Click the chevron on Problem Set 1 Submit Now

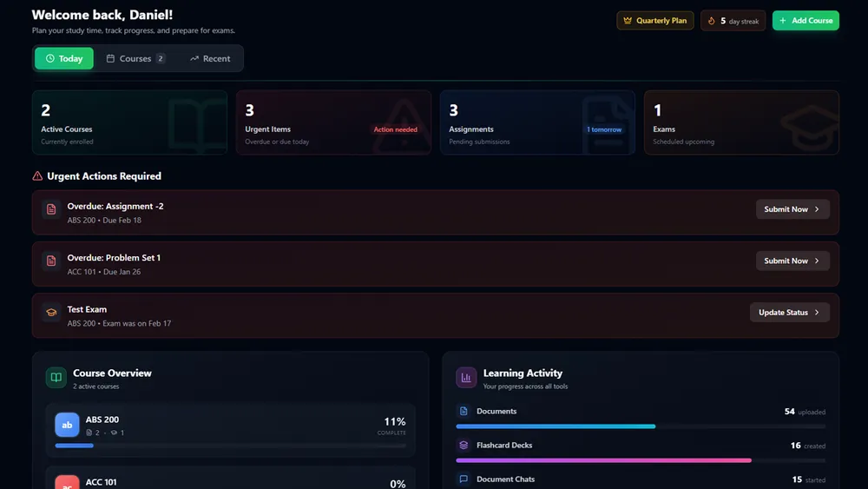[817, 261]
